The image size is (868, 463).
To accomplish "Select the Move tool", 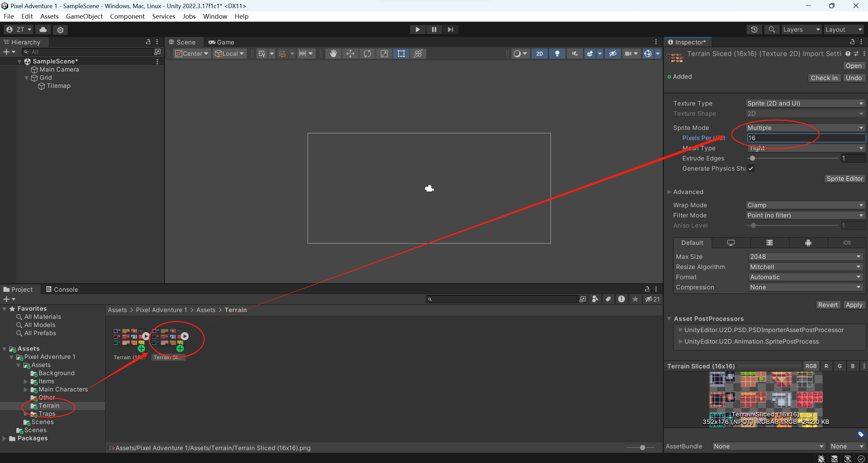I will tap(350, 54).
